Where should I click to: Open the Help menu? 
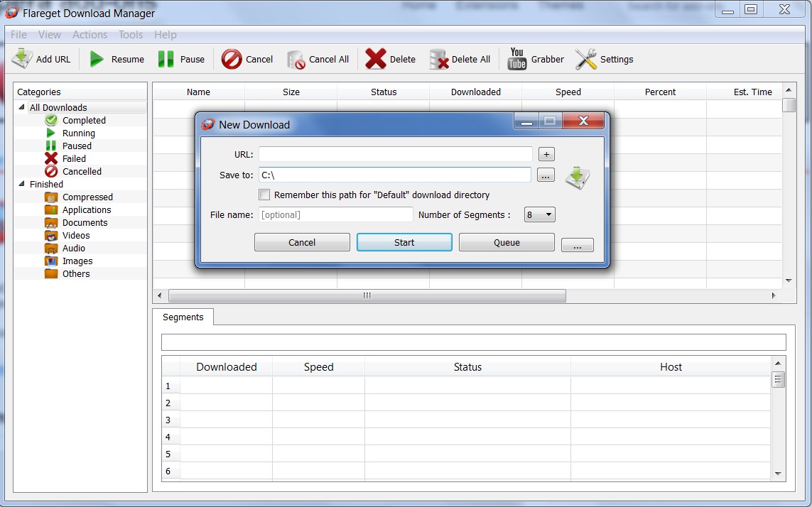coord(166,35)
